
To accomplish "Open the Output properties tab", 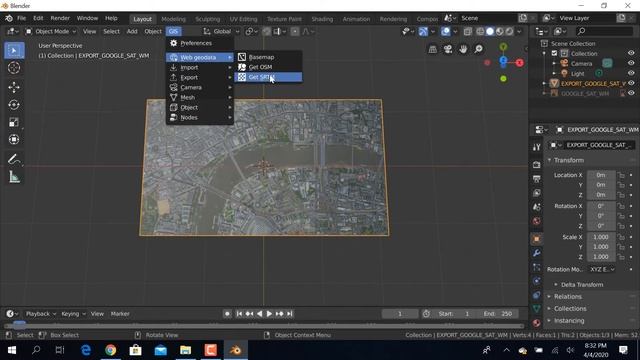I will pos(536,179).
